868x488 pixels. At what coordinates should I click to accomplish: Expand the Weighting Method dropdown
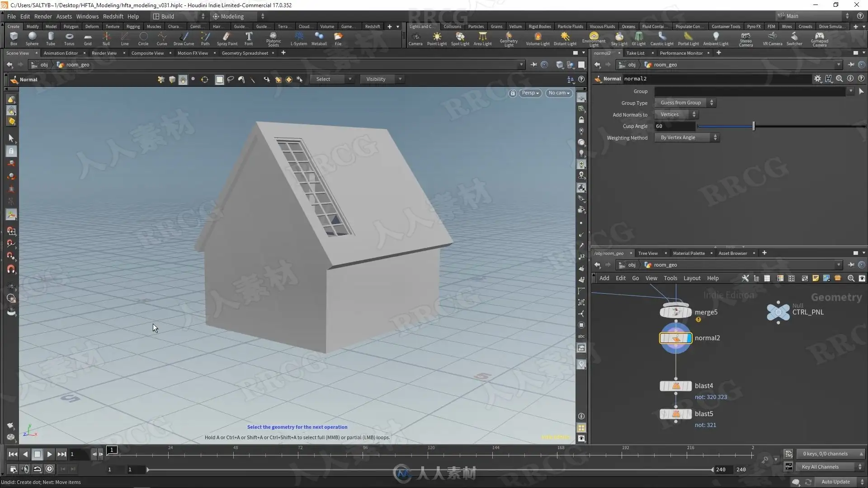(686, 138)
